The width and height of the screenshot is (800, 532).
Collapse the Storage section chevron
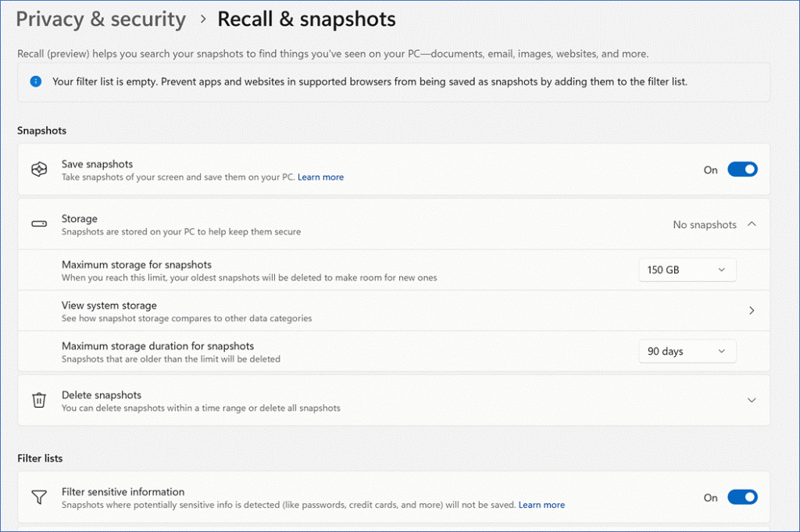click(x=752, y=224)
